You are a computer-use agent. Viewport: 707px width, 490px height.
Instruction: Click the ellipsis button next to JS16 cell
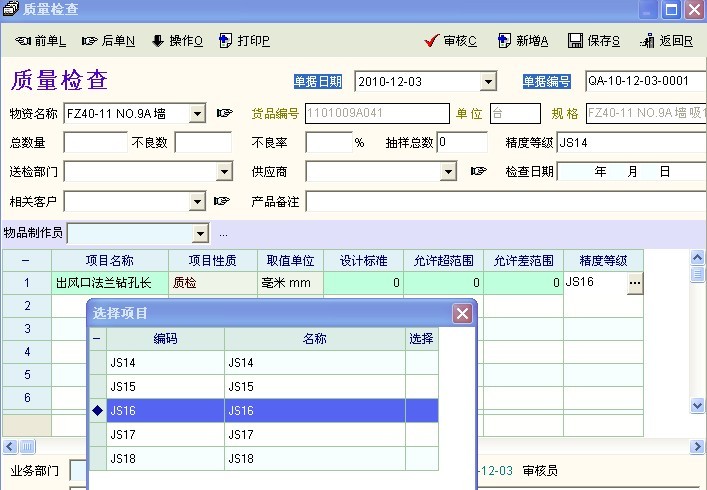[634, 283]
